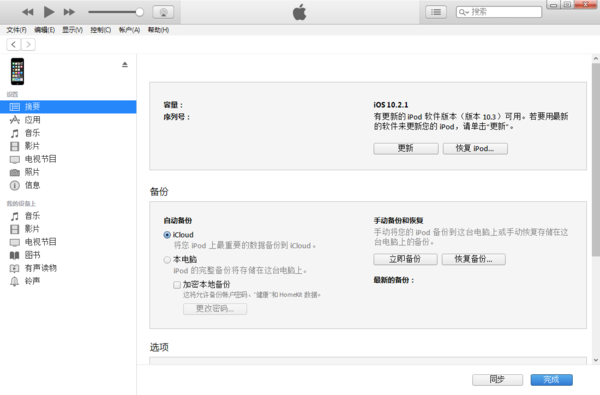The width and height of the screenshot is (600, 395).
Task: Select the 本电脑 backup radio button
Action: 167,260
